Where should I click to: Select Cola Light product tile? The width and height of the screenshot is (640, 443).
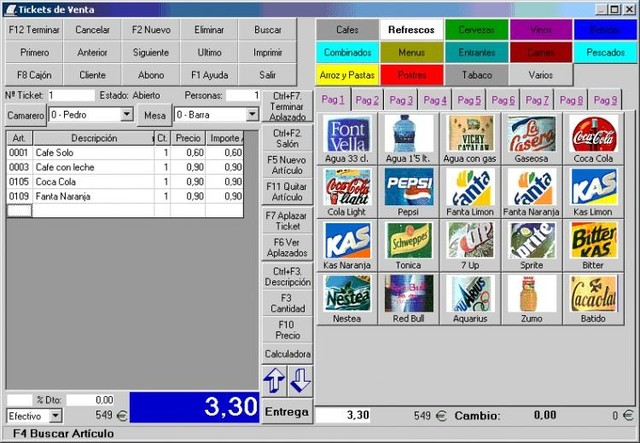(347, 192)
